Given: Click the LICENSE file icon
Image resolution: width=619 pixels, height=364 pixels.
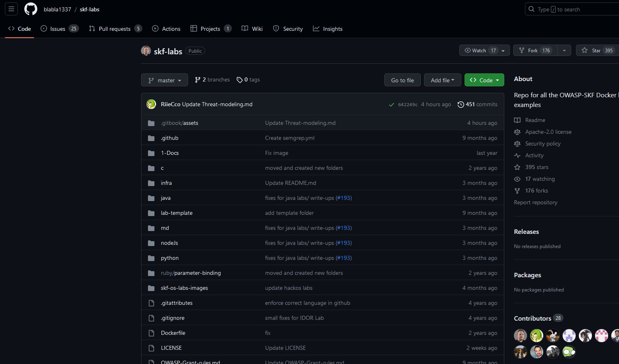Looking at the screenshot, I should 151,348.
